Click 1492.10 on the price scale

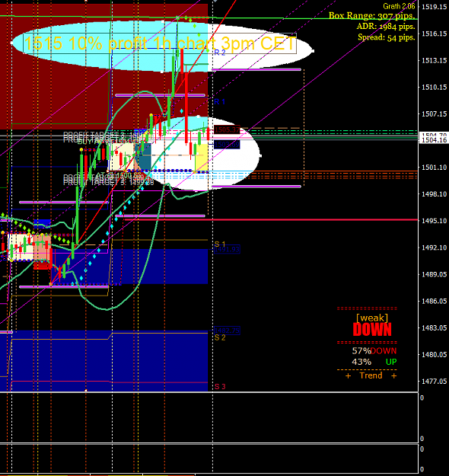point(434,248)
